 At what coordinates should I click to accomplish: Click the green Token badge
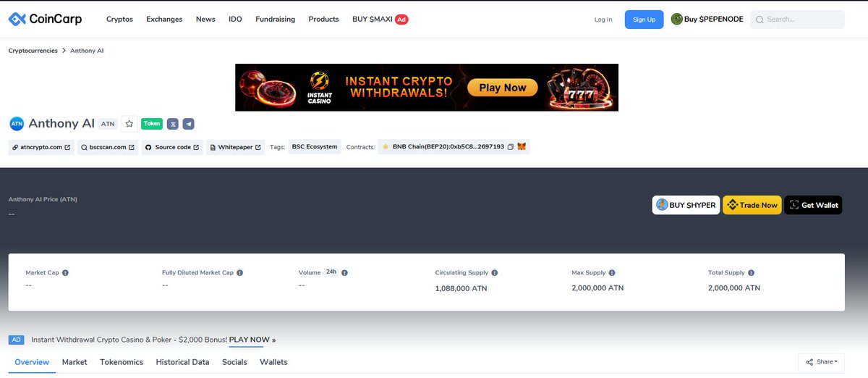pos(152,124)
